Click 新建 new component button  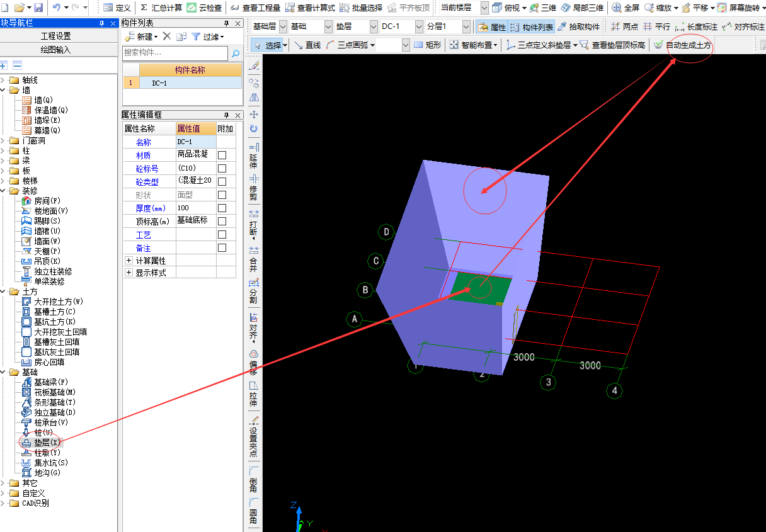[x=140, y=37]
